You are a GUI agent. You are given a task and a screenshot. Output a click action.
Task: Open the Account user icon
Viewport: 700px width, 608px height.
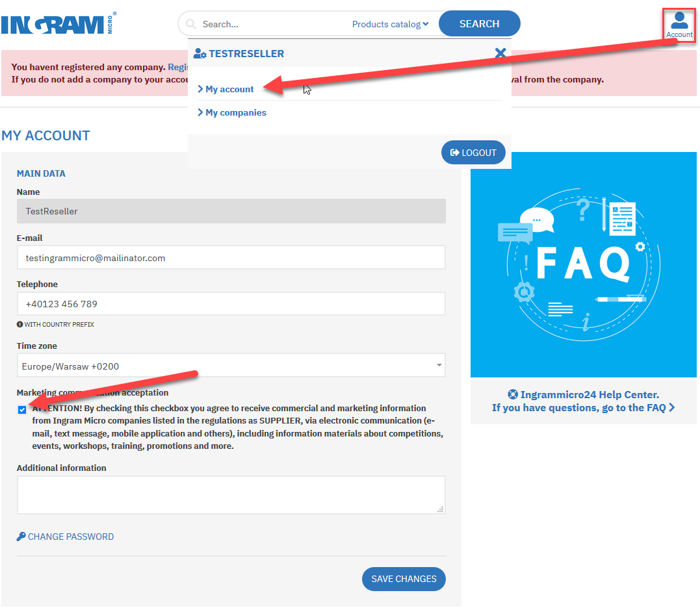click(x=679, y=25)
